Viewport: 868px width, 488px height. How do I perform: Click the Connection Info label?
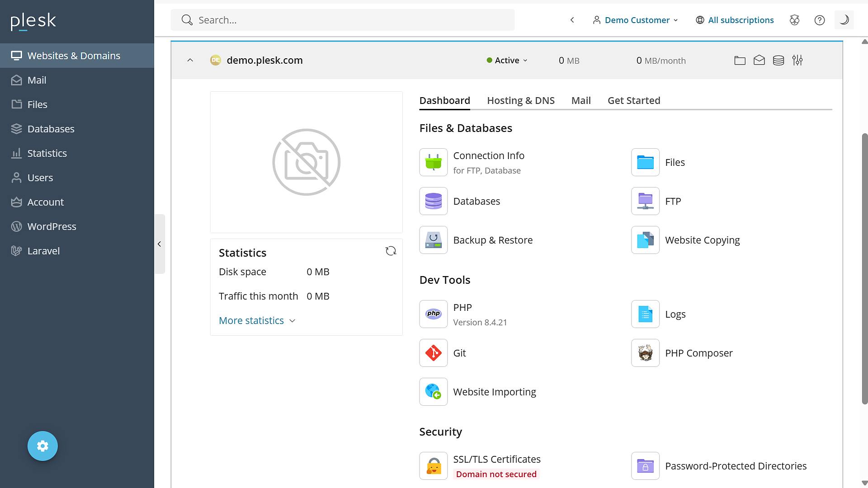tap(489, 155)
